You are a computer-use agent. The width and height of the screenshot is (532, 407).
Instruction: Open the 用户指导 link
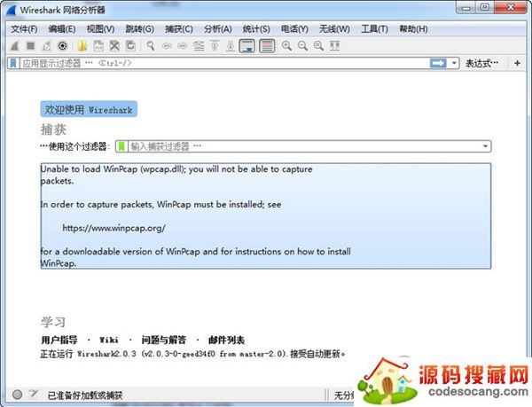point(59,340)
